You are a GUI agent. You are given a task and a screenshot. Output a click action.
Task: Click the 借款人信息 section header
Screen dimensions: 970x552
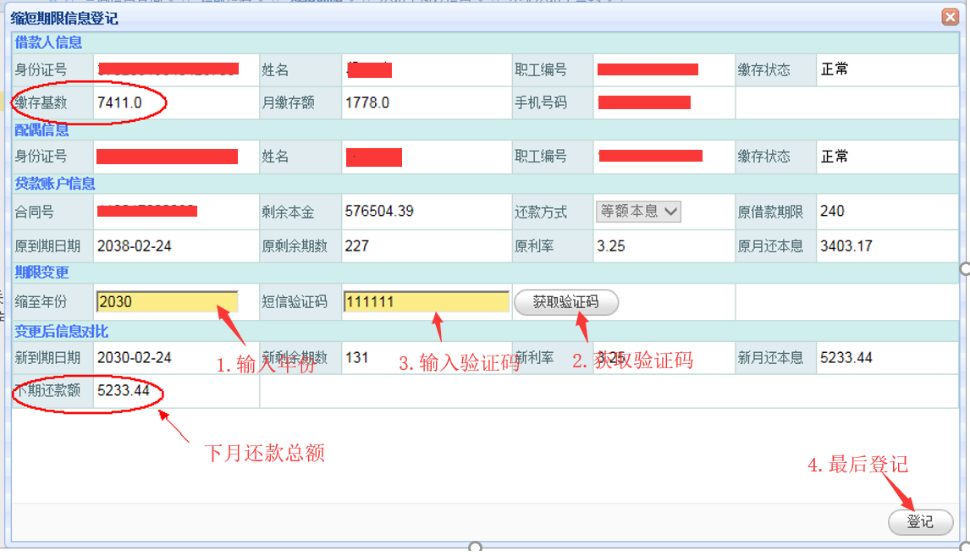pyautogui.click(x=48, y=43)
